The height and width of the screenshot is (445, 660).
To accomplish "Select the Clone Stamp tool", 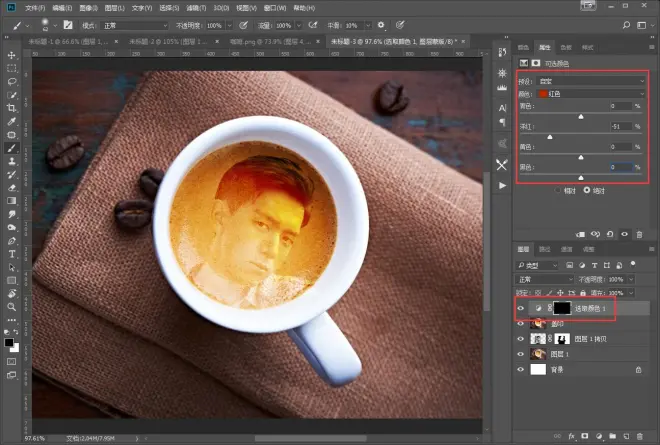I will coord(11,161).
